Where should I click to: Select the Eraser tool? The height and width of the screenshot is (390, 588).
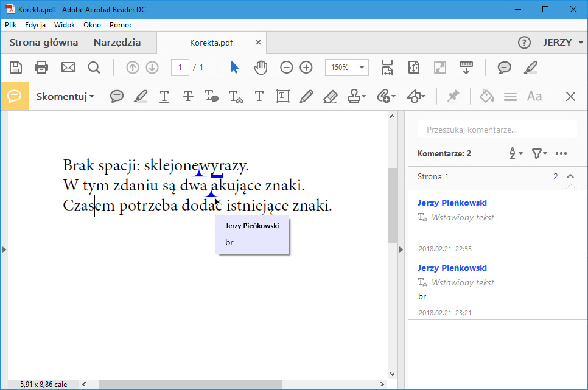pos(329,96)
